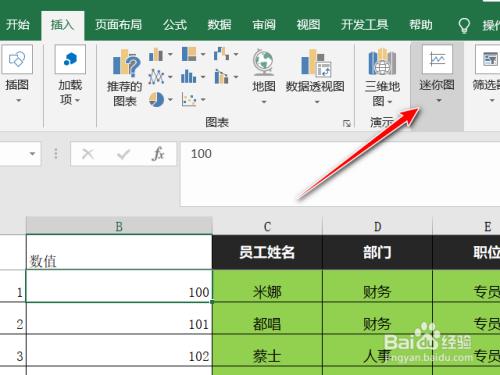Click the 三维地图 3D map icon
This screenshot has height=375, width=500.
coord(382,62)
